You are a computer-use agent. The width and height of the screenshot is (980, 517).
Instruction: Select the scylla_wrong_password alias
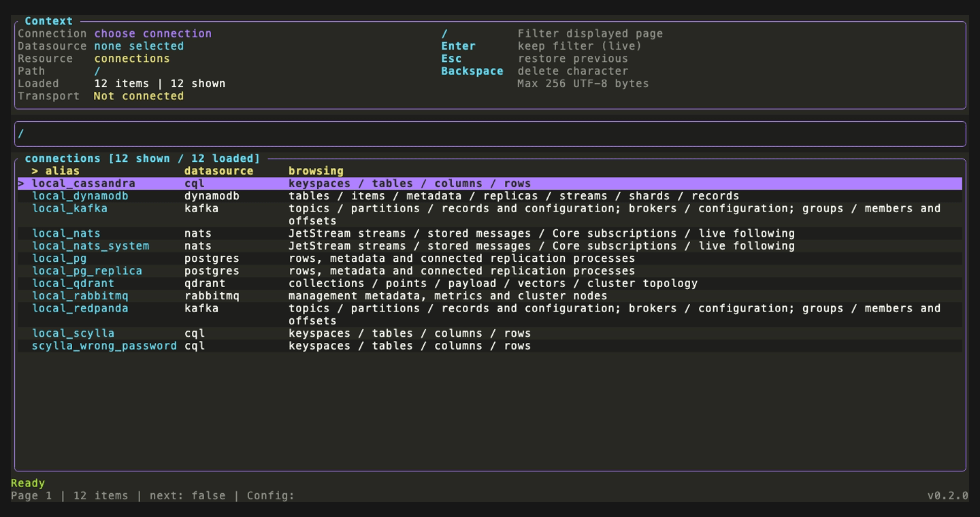pyautogui.click(x=104, y=346)
